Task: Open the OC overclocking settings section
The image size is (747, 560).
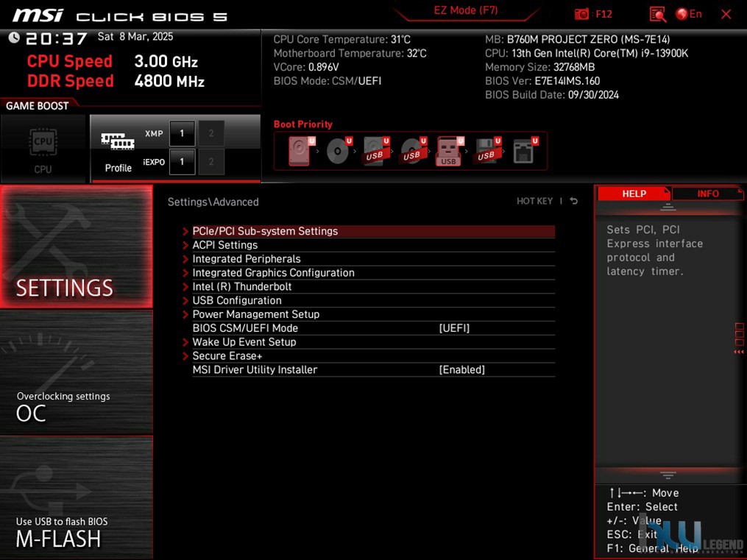Action: (x=77, y=372)
